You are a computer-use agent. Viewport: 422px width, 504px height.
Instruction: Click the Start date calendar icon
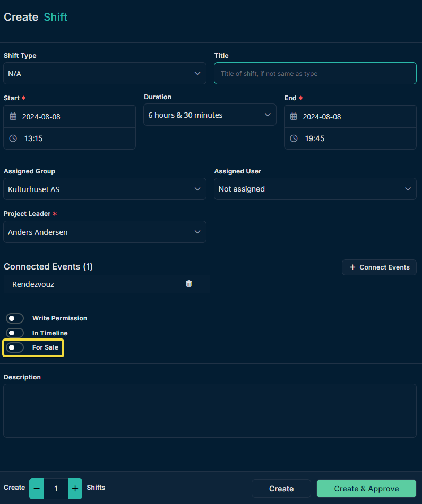coord(13,116)
